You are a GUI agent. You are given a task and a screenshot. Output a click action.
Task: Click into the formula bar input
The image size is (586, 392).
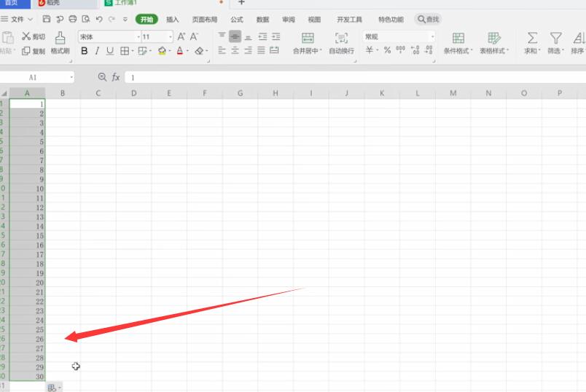click(x=355, y=77)
